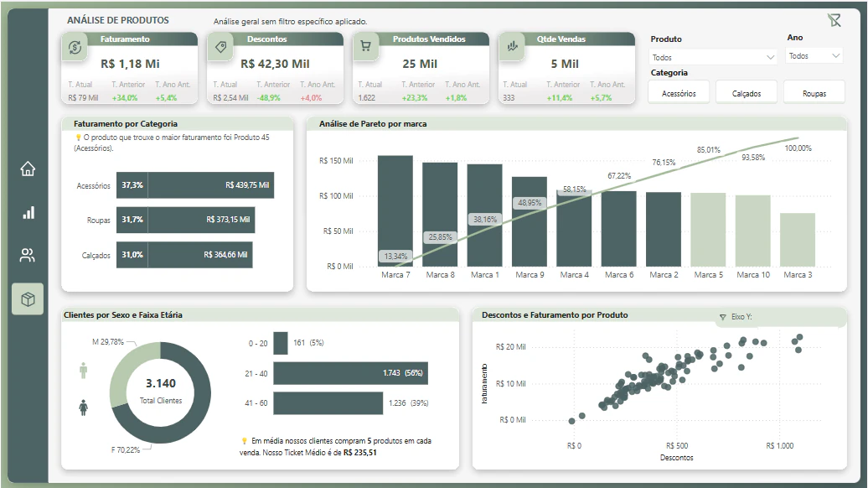Viewport: 868px width, 488px height.
Task: Select the products box icon in sidebar
Action: 28,299
